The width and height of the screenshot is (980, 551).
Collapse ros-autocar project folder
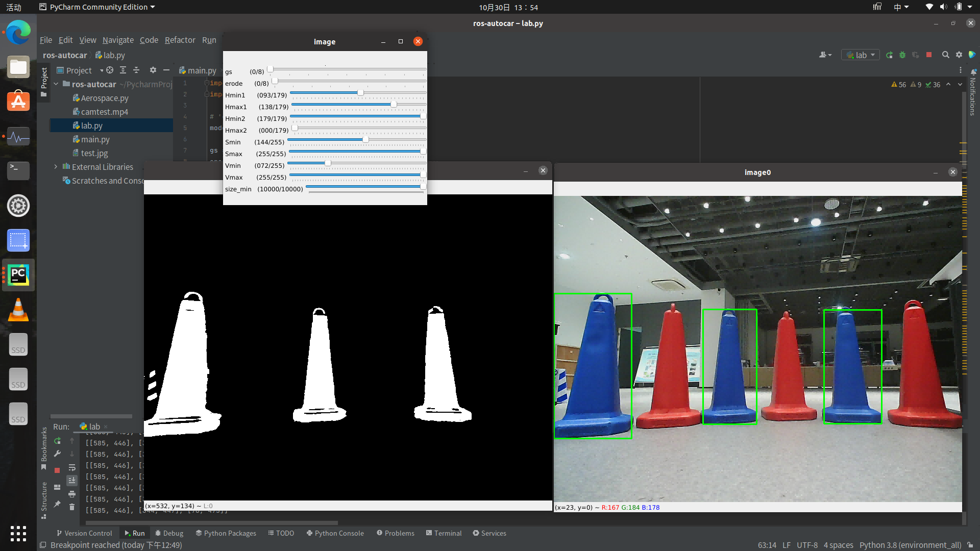point(56,84)
